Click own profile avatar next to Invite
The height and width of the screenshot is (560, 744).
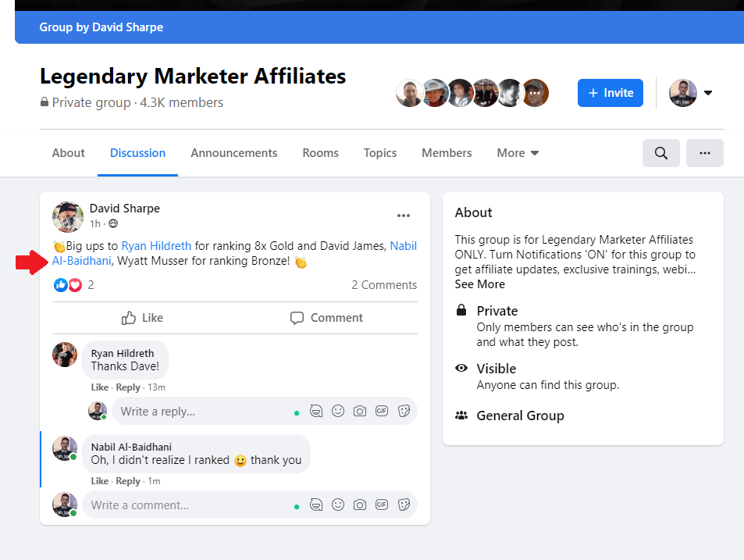click(x=683, y=93)
